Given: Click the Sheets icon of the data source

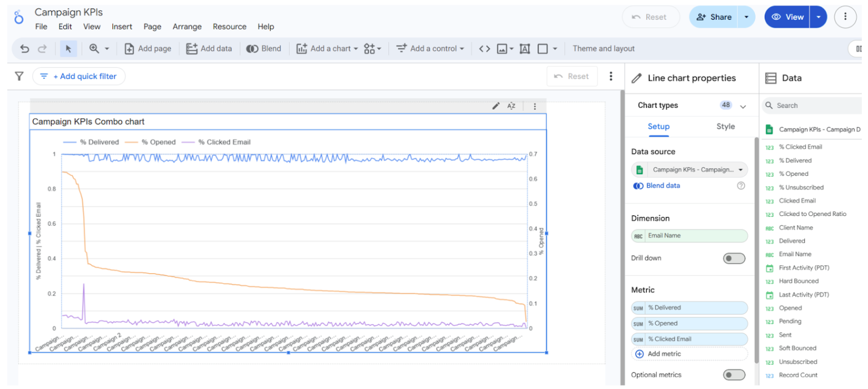Looking at the screenshot, I should point(640,170).
